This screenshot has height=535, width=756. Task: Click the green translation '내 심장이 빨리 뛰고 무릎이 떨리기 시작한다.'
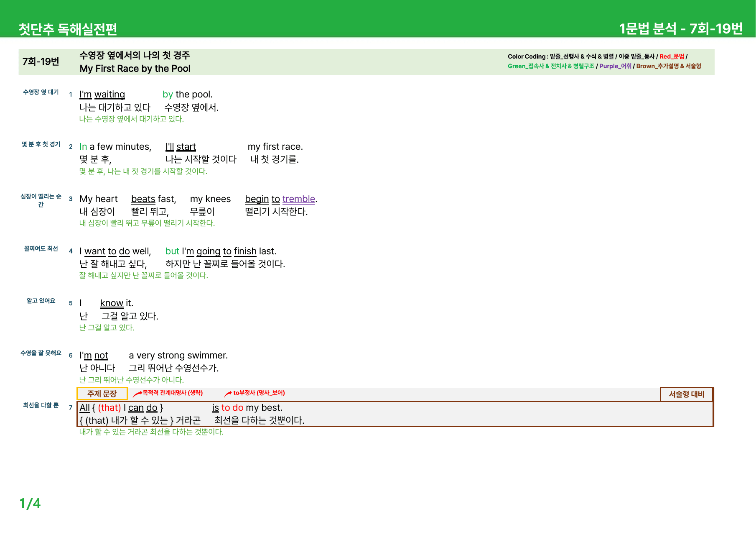[147, 223]
